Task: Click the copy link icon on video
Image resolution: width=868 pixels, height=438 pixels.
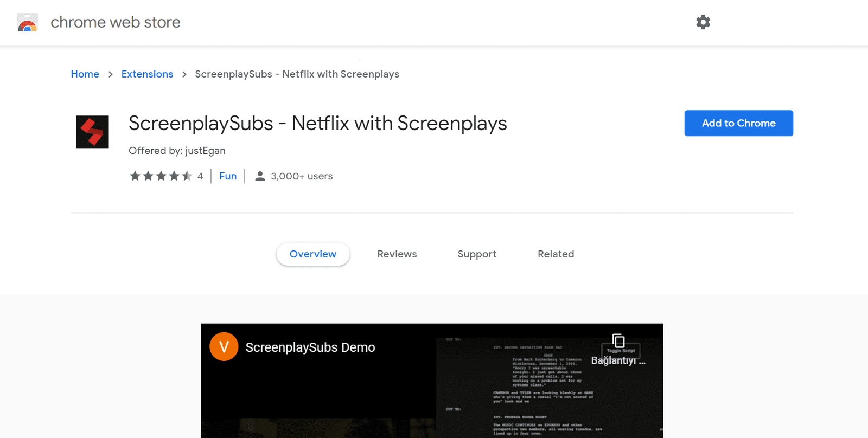Action: tap(618, 341)
